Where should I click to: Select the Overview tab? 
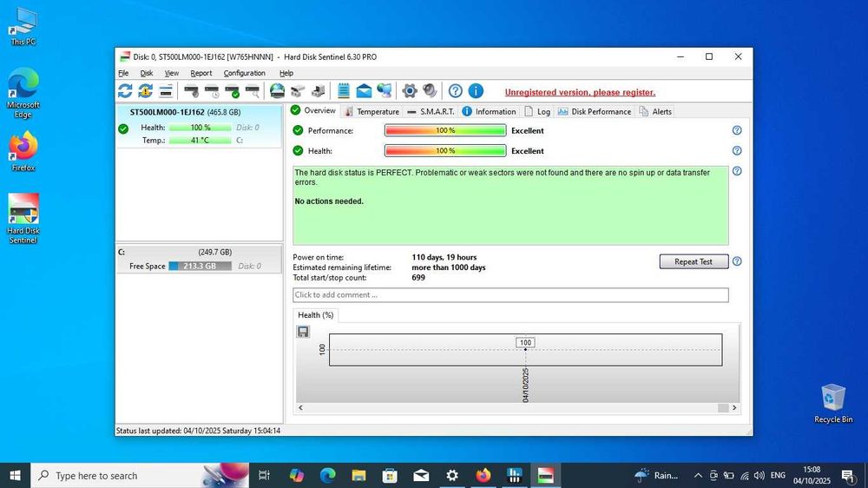[x=313, y=111]
